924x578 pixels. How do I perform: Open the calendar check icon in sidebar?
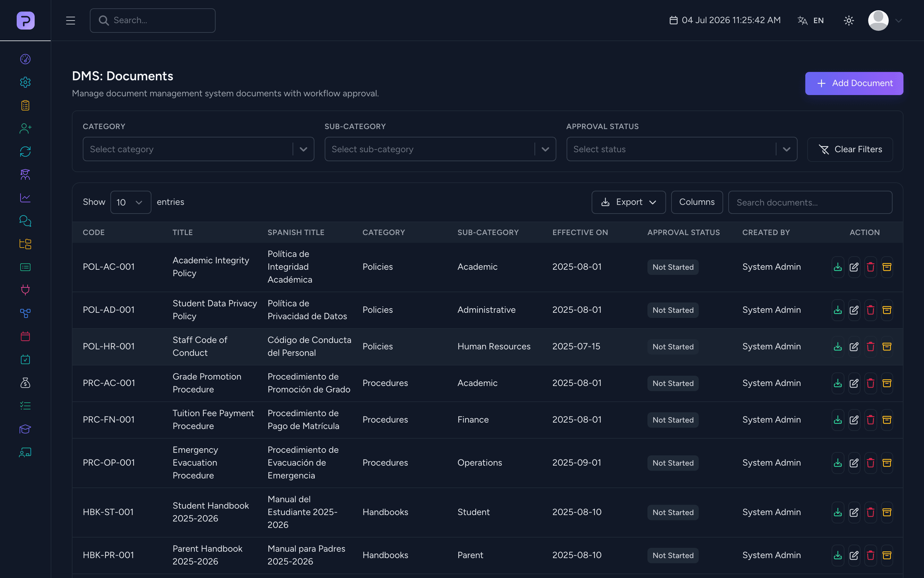[25, 360]
